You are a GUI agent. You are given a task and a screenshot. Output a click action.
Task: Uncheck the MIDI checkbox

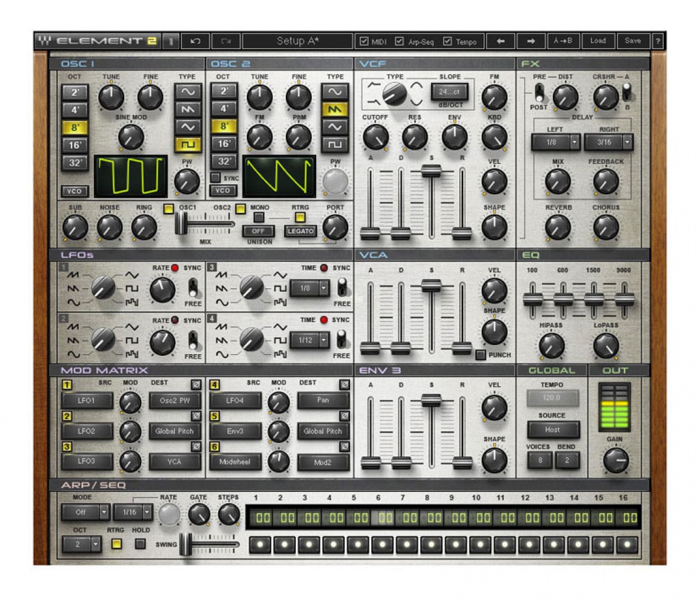pos(365,41)
